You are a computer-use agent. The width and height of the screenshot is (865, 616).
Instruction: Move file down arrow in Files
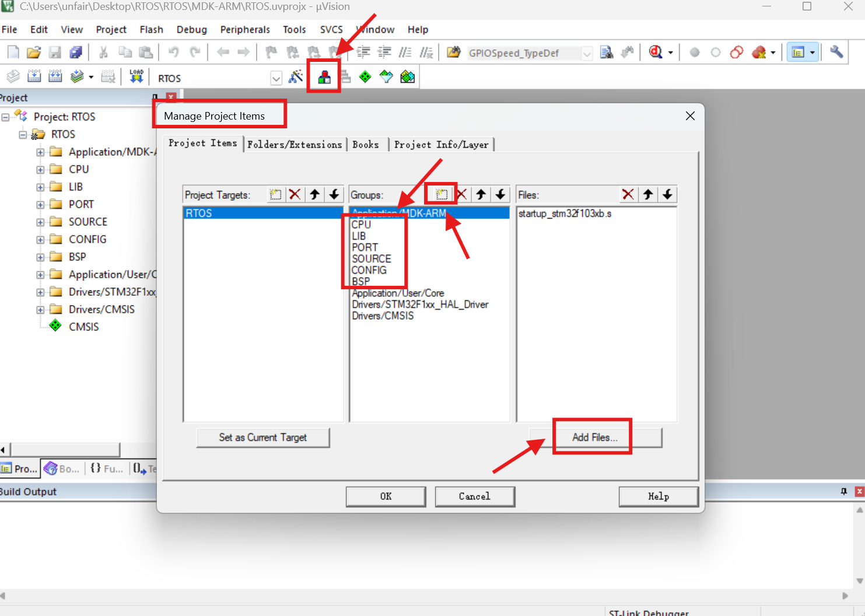coord(668,194)
